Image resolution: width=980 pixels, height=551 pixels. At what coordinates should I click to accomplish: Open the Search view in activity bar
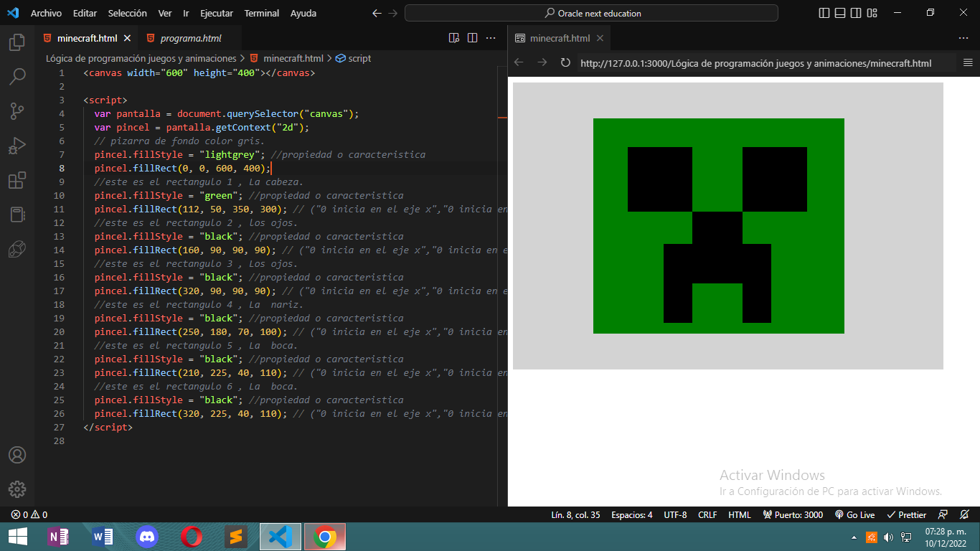click(17, 76)
